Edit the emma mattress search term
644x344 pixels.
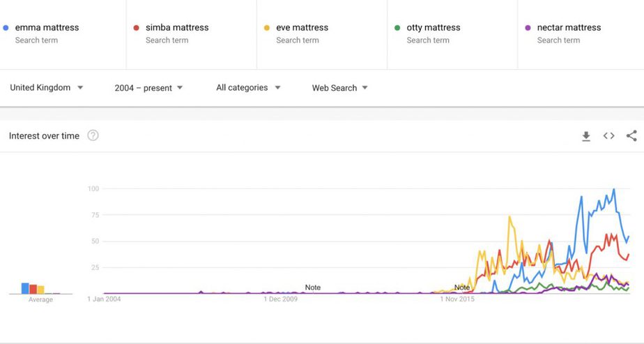(x=47, y=27)
